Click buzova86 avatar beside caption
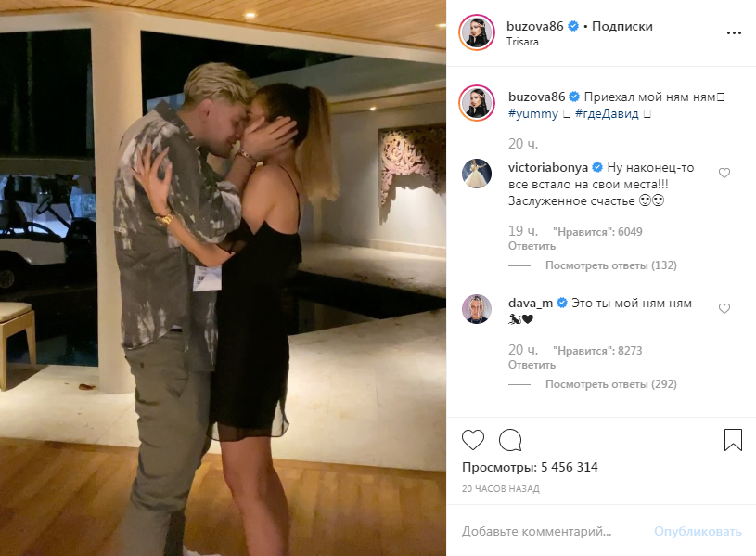 [x=477, y=103]
